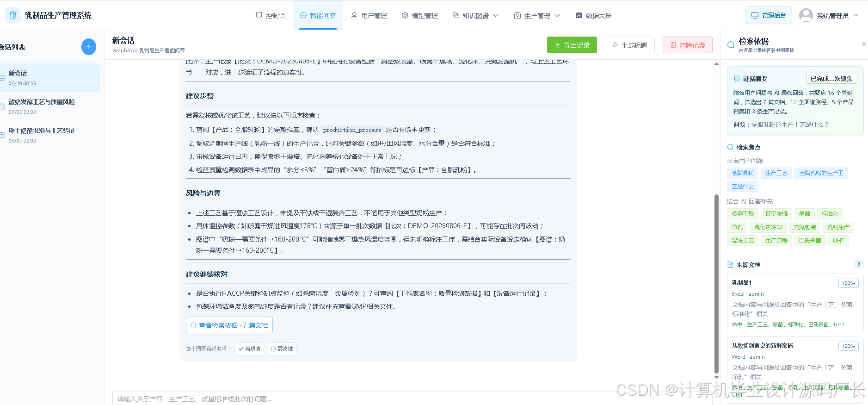Click the 生产管理 briefcase icon
The width and height of the screenshot is (868, 405).
tap(517, 15)
